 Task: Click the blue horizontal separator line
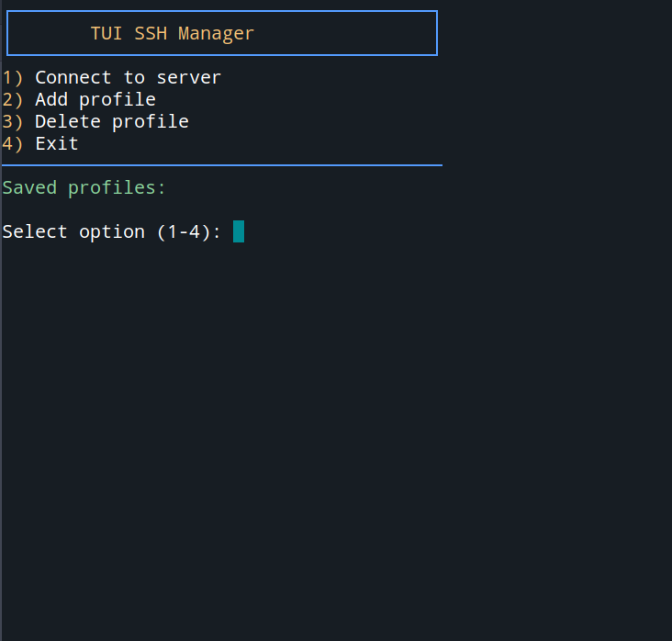pyautogui.click(x=221, y=165)
